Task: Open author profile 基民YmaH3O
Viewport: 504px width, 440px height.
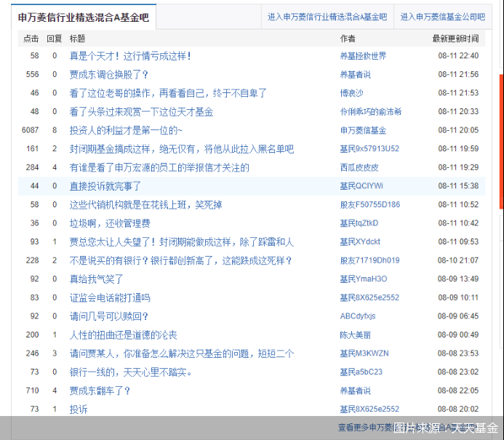Action: tap(364, 279)
